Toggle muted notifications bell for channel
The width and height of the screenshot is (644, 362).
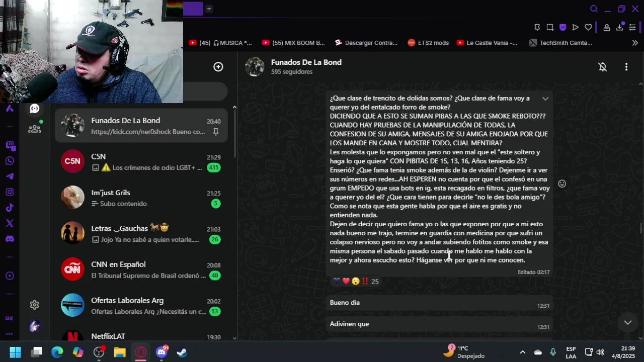pos(603,67)
